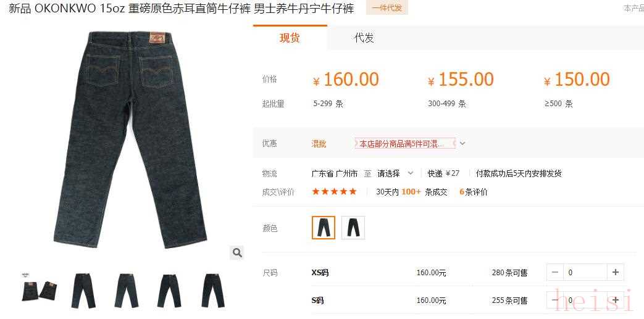The height and width of the screenshot is (319, 644).
Task: Expand the 混批 discount details chevron
Action: [462, 143]
